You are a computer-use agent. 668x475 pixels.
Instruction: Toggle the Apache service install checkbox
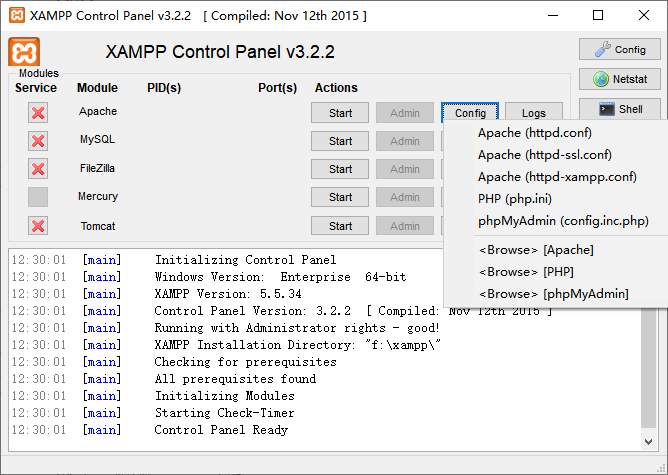click(38, 113)
